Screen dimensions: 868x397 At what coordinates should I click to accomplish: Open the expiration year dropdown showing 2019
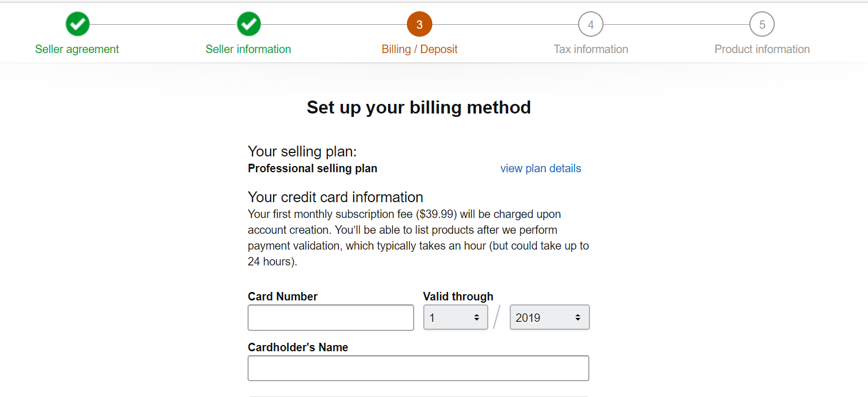(549, 317)
